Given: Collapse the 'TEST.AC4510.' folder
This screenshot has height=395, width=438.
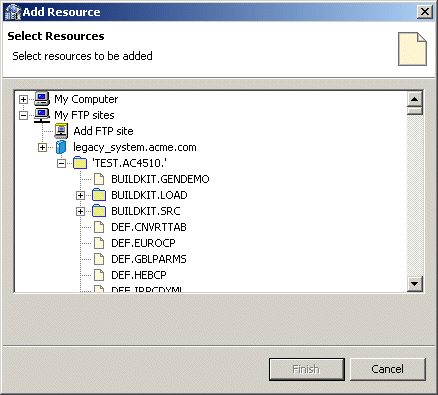Looking at the screenshot, I should 61,163.
